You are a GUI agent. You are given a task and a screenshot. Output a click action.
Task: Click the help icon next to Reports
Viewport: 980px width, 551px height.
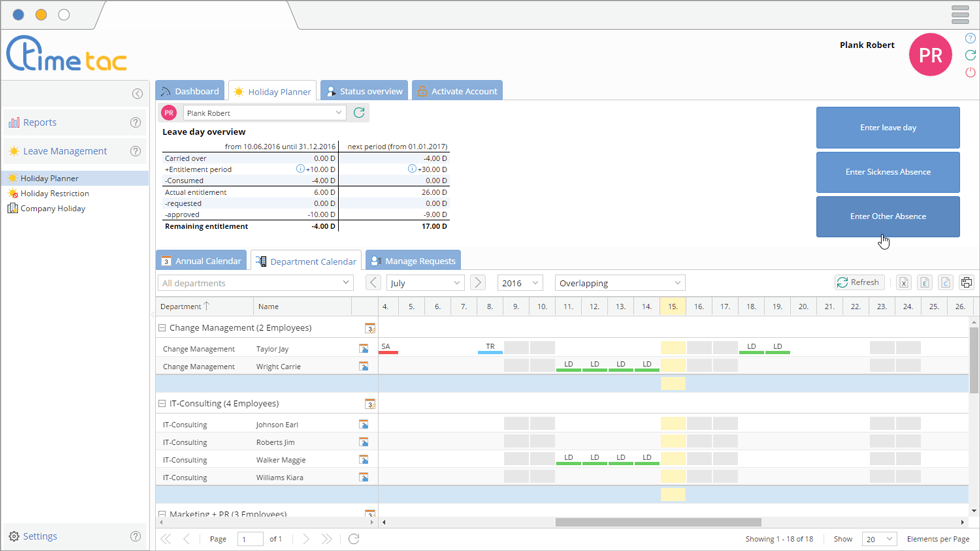point(136,123)
